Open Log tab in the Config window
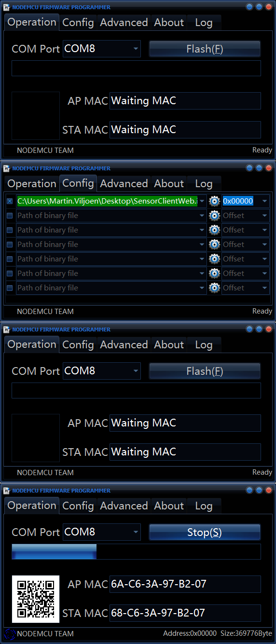The image size is (276, 644). click(204, 183)
